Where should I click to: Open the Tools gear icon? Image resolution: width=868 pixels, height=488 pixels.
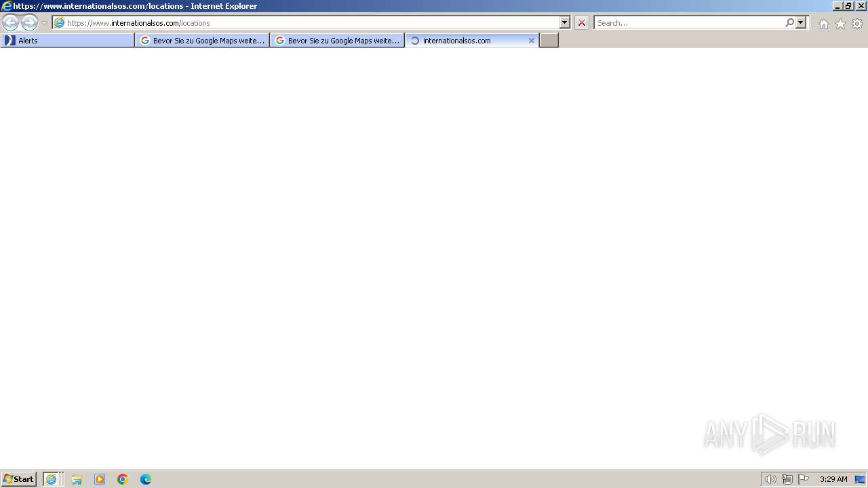click(857, 24)
